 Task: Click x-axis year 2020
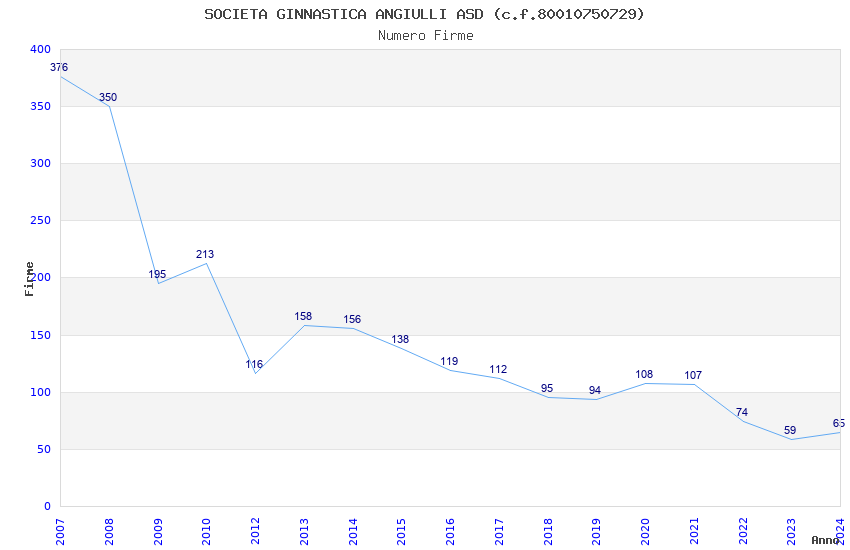click(645, 532)
